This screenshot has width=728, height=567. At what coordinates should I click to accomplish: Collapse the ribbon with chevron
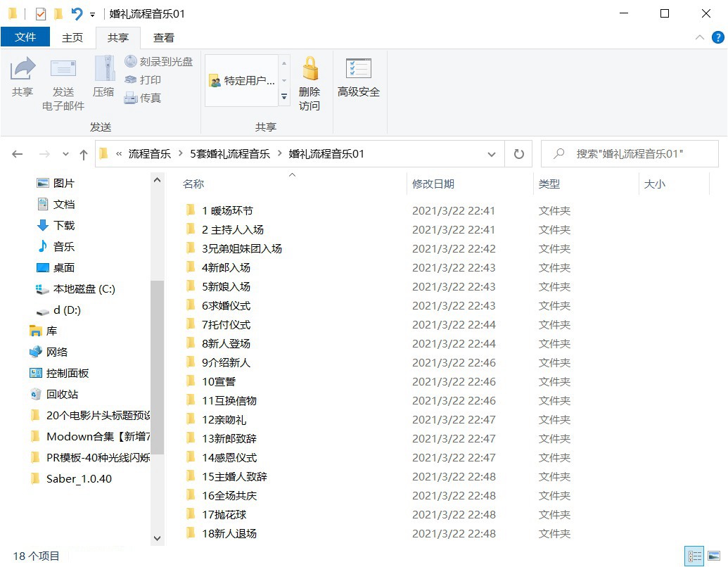700,37
